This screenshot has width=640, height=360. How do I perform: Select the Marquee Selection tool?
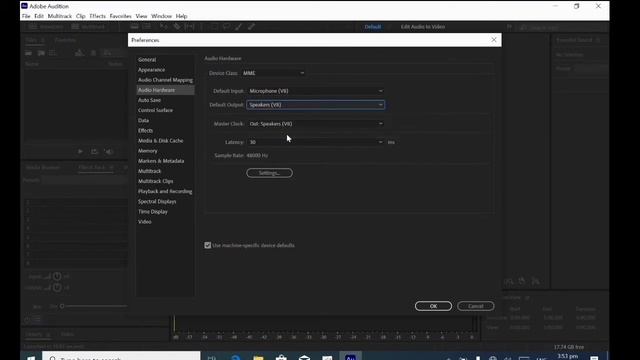(x=214, y=27)
